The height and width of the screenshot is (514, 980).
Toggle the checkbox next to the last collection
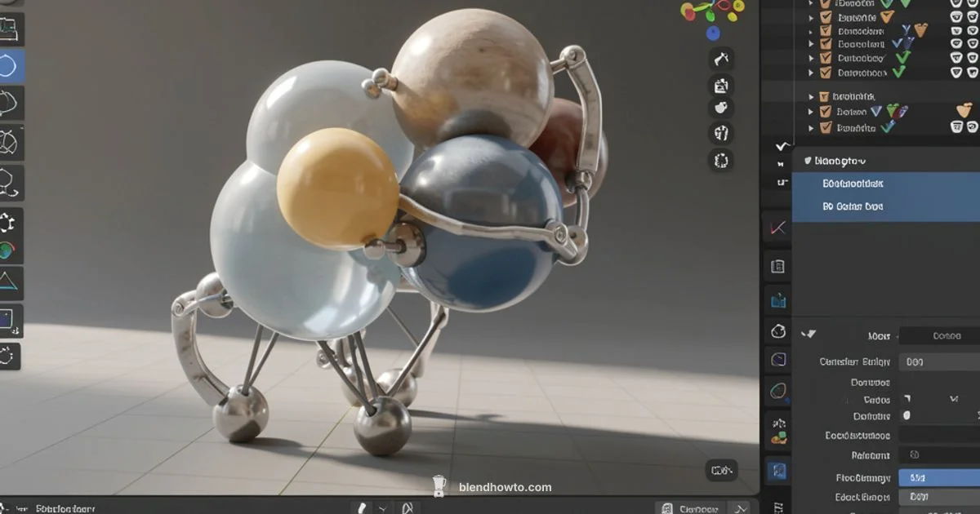(825, 127)
